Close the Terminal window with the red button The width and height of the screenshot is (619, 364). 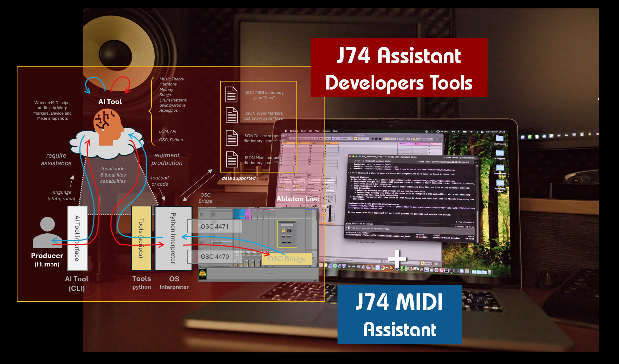tap(350, 156)
